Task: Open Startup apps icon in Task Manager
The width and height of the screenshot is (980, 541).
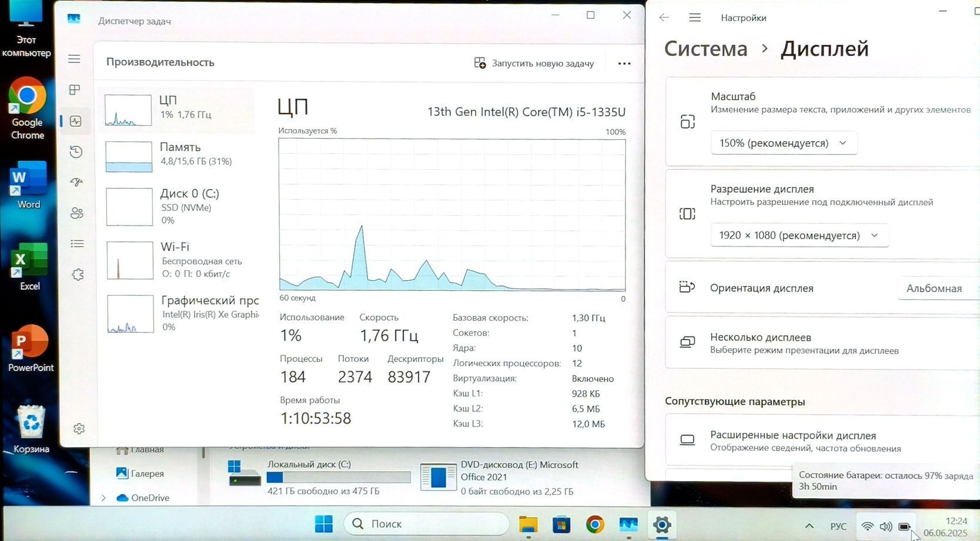Action: tap(76, 182)
